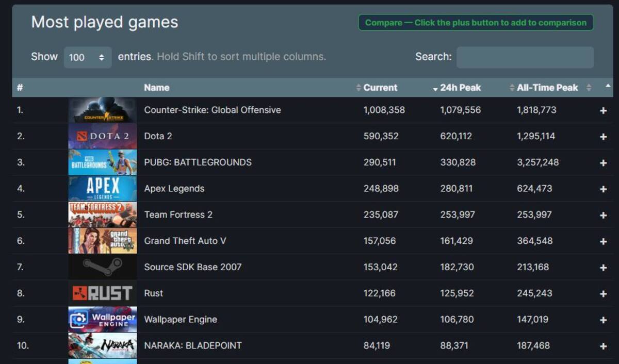Open Steam logo thumbnail for Source SDK
This screenshot has width=619, height=364.
coord(103,267)
